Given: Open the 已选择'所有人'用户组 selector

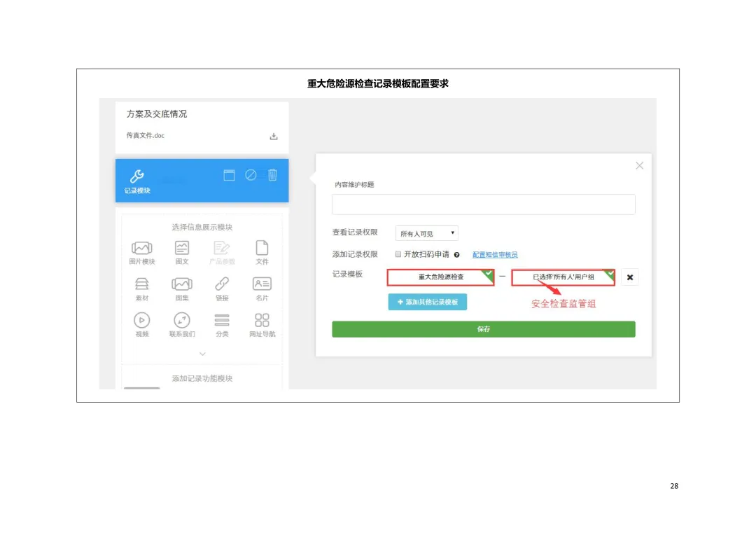Looking at the screenshot, I should 563,277.
